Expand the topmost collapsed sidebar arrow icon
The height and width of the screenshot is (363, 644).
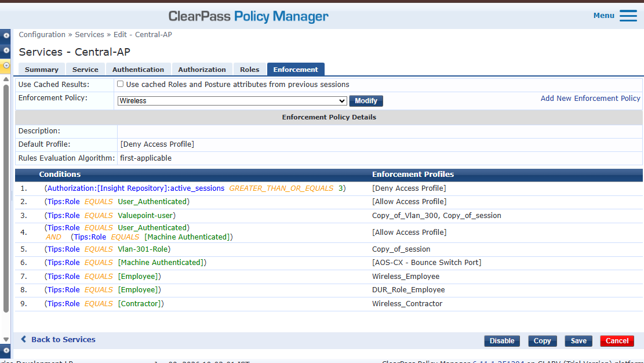pos(6,35)
